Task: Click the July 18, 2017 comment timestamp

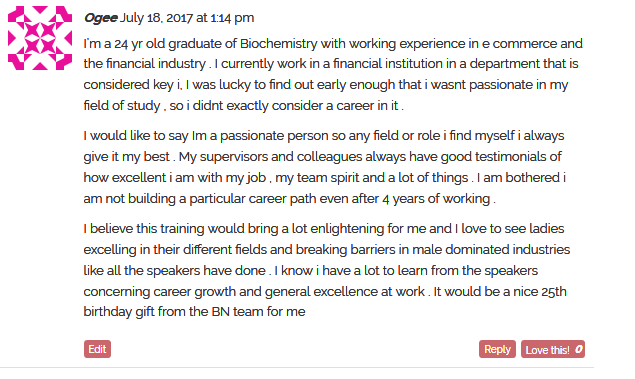Action: (187, 18)
